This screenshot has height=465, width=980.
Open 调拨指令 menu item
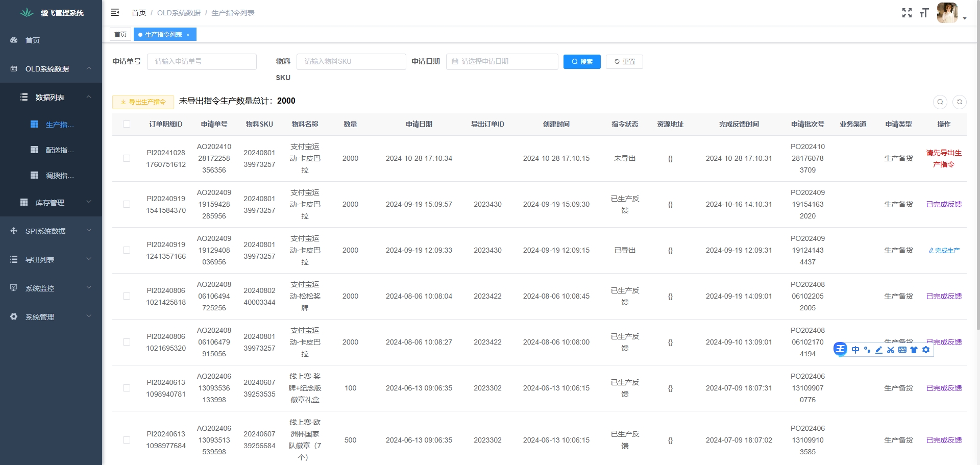[51, 175]
